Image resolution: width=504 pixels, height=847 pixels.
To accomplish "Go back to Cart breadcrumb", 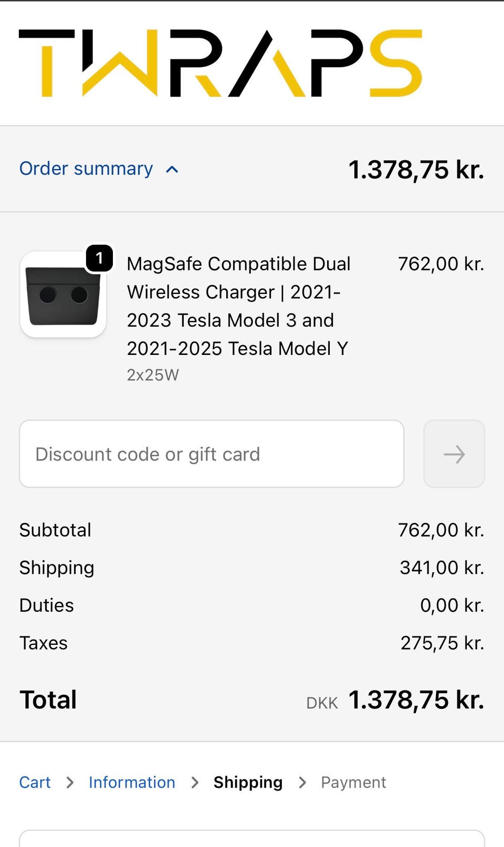I will click(35, 782).
